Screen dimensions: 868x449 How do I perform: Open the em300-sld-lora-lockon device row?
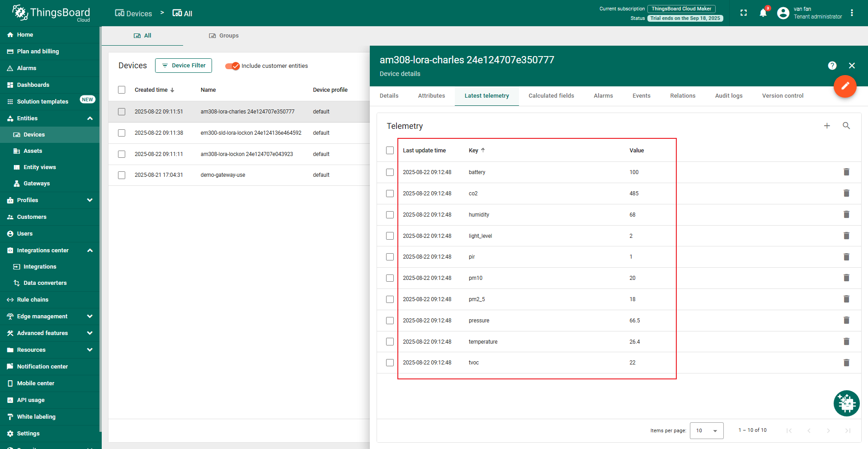pos(239,133)
